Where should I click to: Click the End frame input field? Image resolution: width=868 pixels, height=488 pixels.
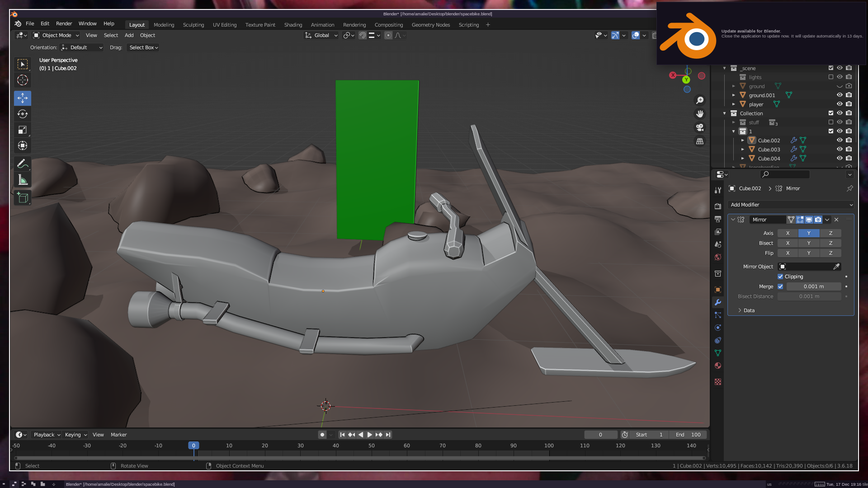point(688,435)
